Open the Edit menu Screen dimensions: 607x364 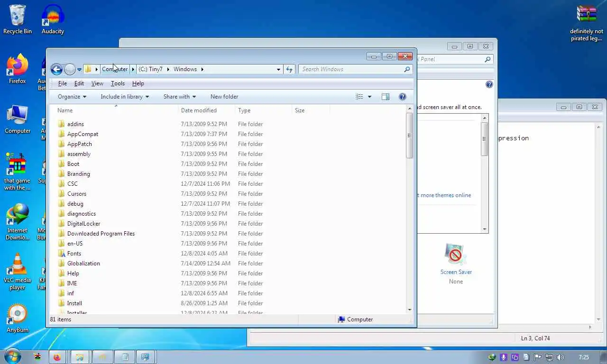click(79, 83)
